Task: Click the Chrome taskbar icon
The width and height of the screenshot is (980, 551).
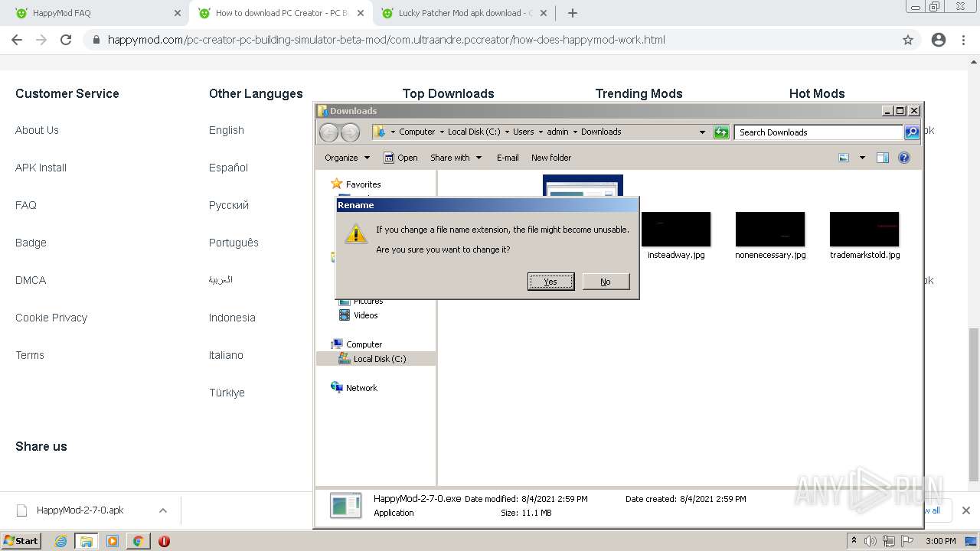Action: point(138,541)
